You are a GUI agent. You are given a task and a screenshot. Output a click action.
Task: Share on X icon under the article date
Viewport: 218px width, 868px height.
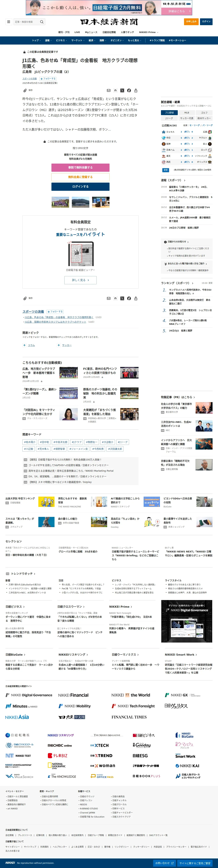[x=122, y=90]
